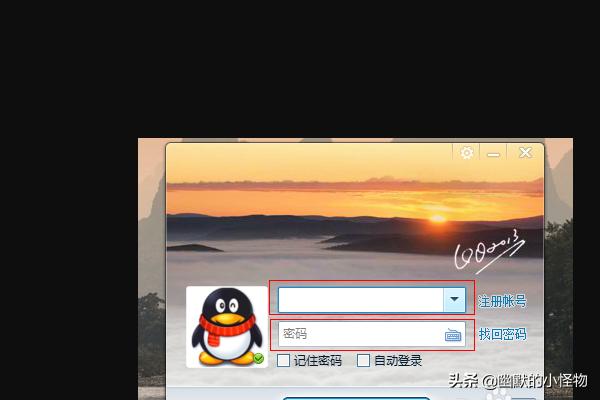600x400 pixels.
Task: Expand the account number dropdown arrow
Action: 455,299
